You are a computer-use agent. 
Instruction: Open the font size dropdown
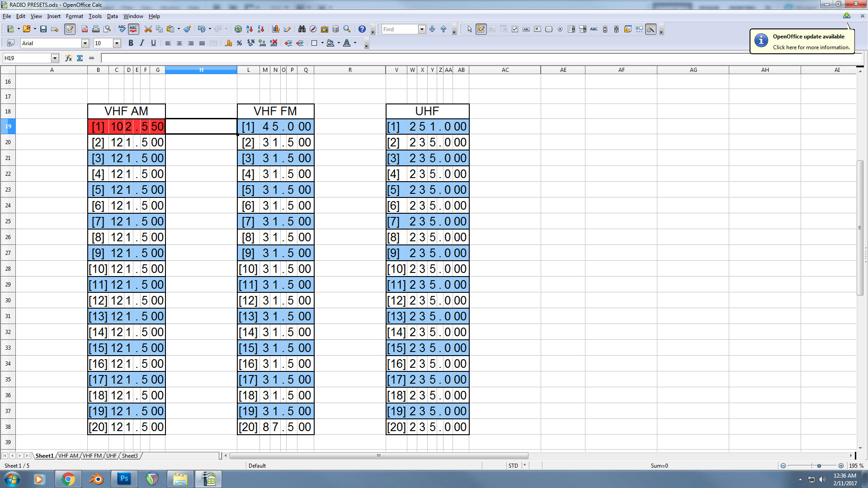click(x=117, y=43)
